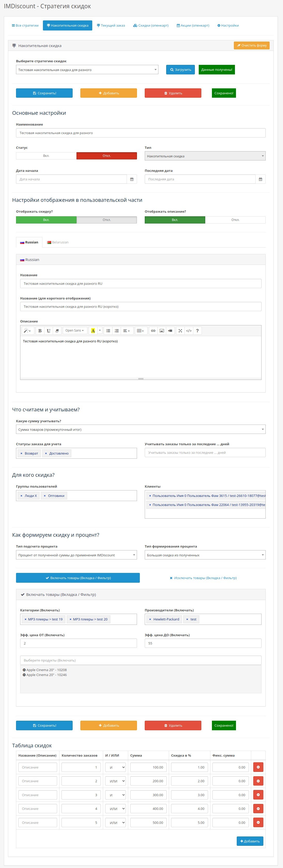
Task: Remove the first discount table row
Action: 258,767
